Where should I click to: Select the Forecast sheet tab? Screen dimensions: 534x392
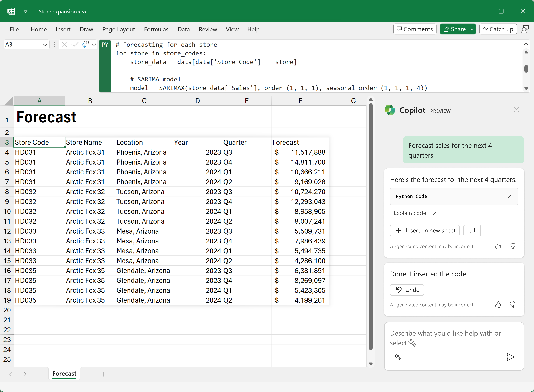coord(64,374)
